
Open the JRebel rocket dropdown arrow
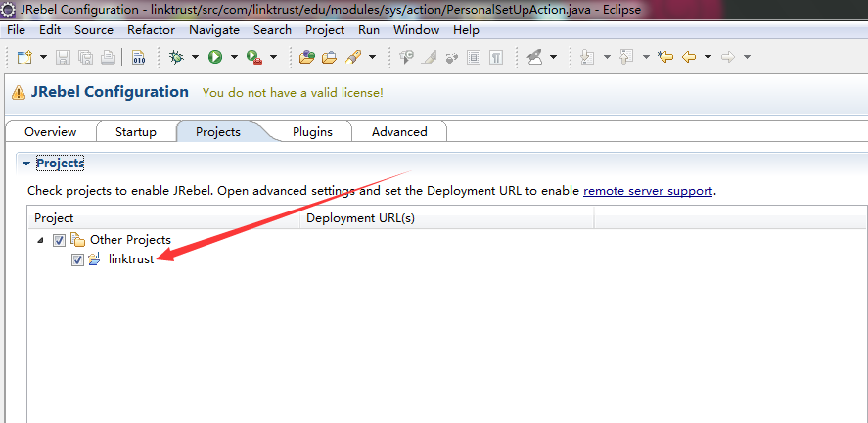553,57
